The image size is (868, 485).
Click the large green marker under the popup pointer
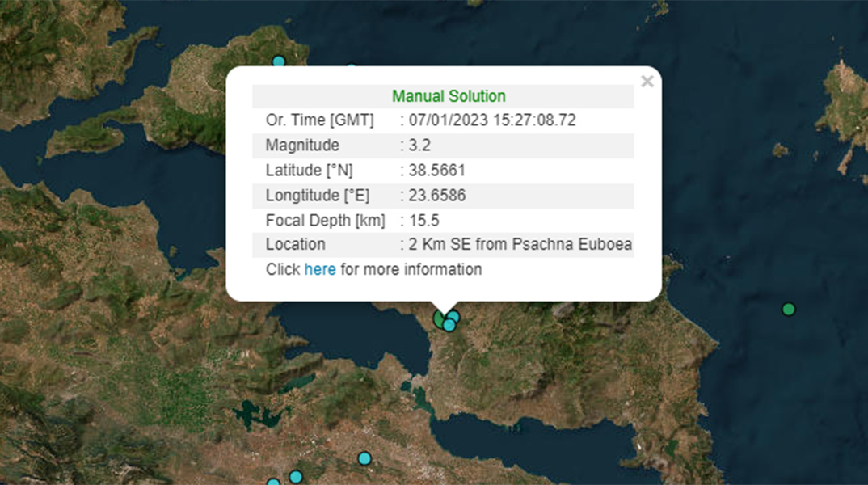pyautogui.click(x=439, y=319)
